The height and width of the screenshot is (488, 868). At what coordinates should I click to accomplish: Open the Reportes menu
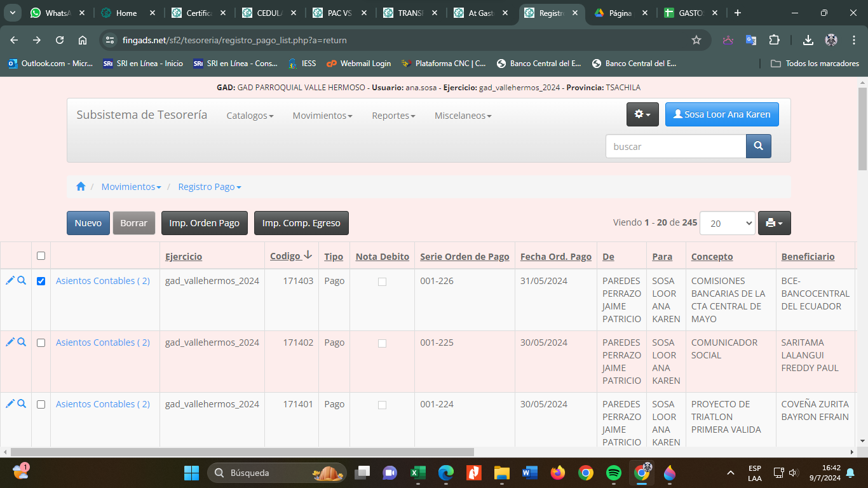[393, 116]
